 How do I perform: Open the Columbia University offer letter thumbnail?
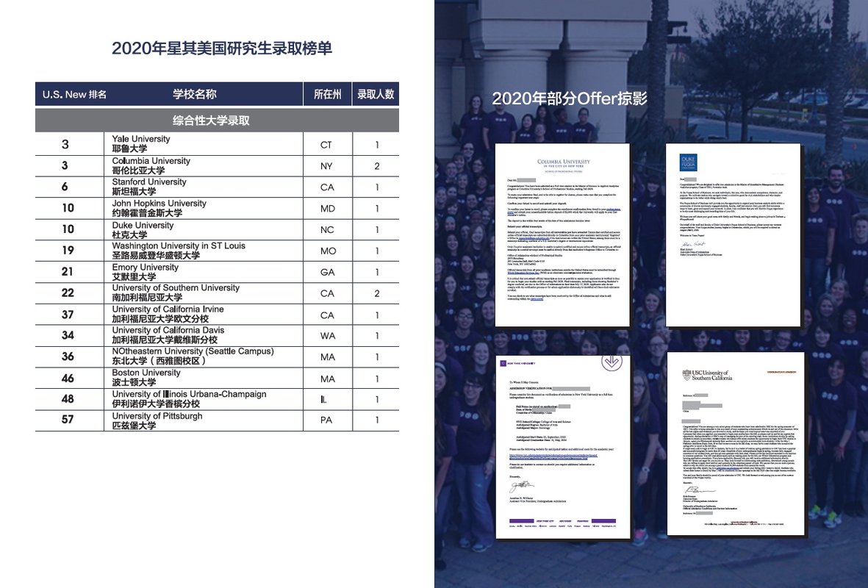[x=562, y=234]
